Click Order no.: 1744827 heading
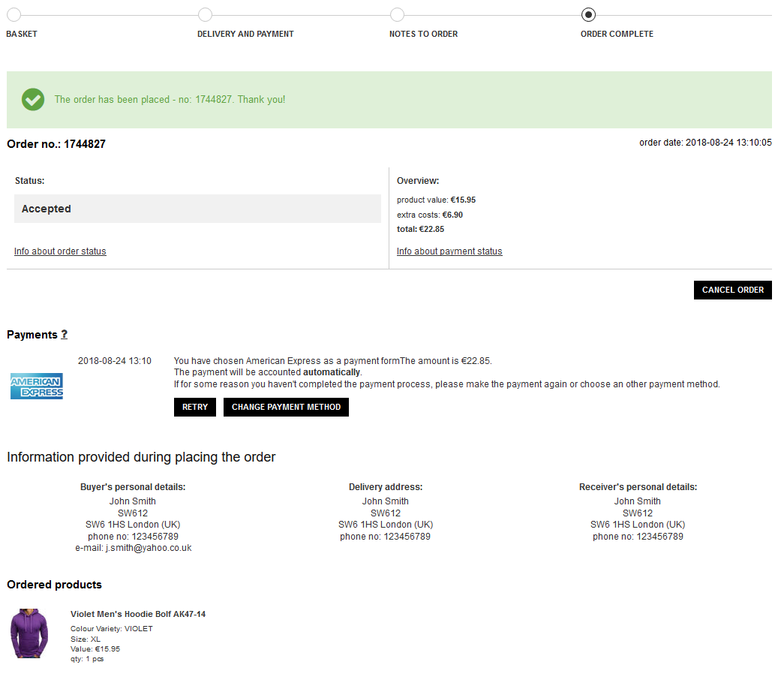 tap(56, 144)
